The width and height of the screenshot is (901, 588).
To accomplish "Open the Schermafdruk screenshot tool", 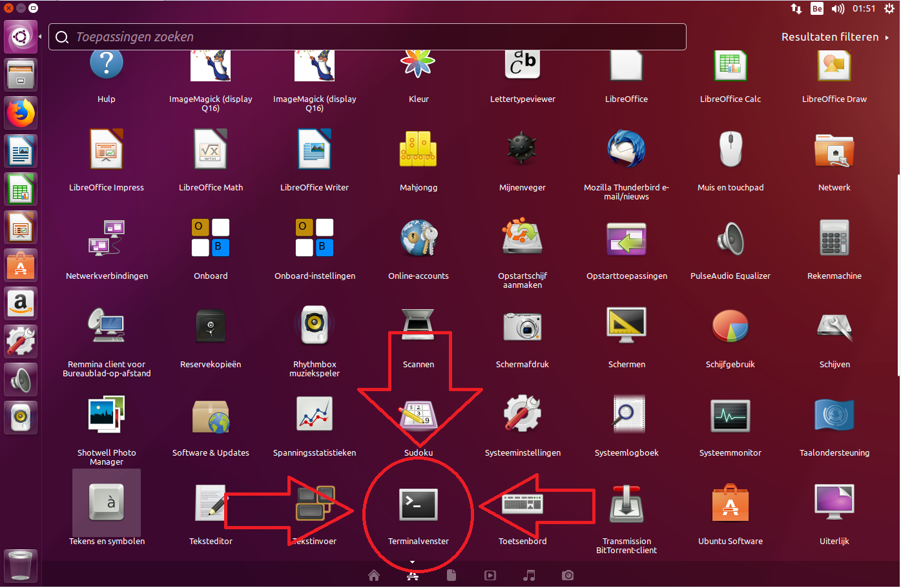I will [x=523, y=326].
